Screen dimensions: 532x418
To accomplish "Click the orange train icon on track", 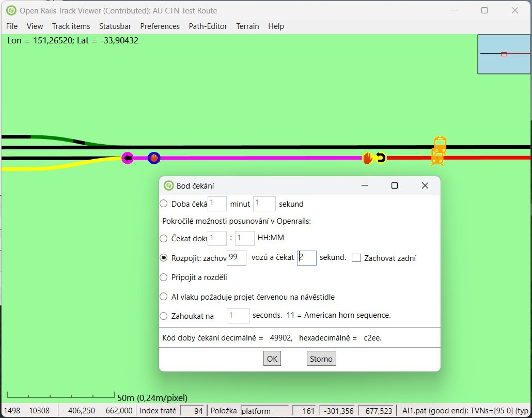I will point(438,156).
